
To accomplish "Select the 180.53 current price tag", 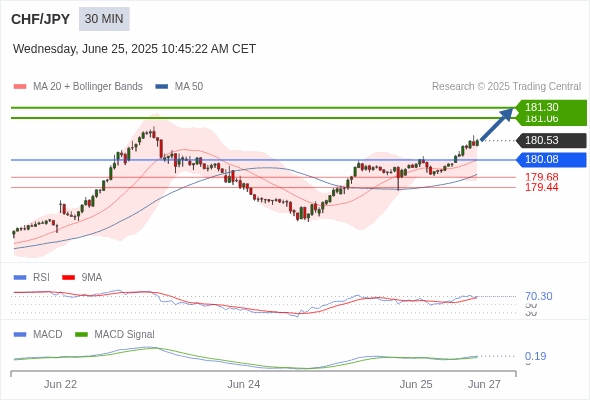I will pyautogui.click(x=551, y=140).
